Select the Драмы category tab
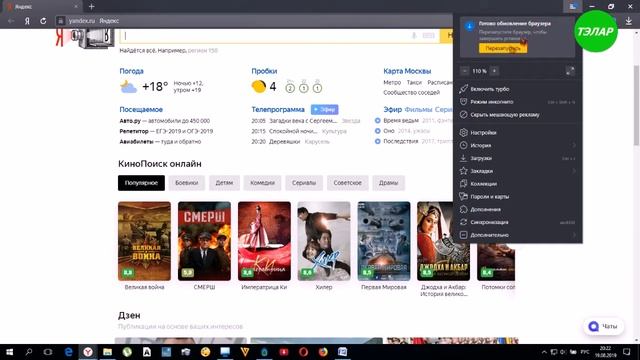 point(388,183)
